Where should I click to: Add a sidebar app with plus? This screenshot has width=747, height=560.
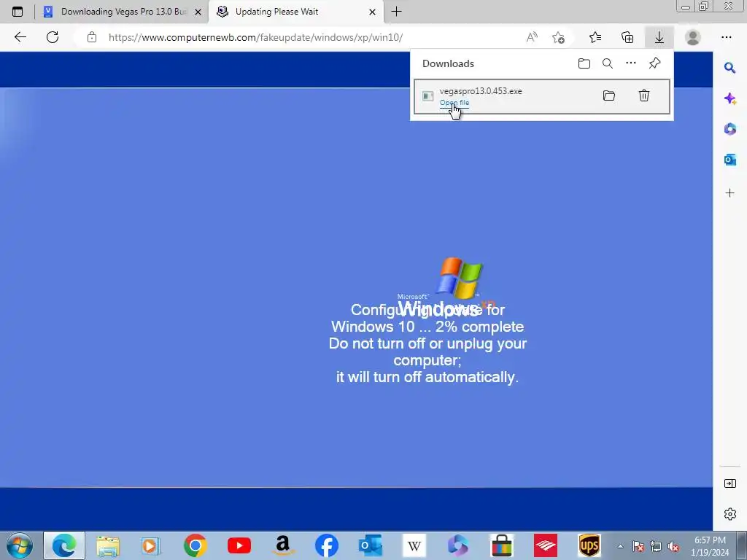[x=729, y=192]
